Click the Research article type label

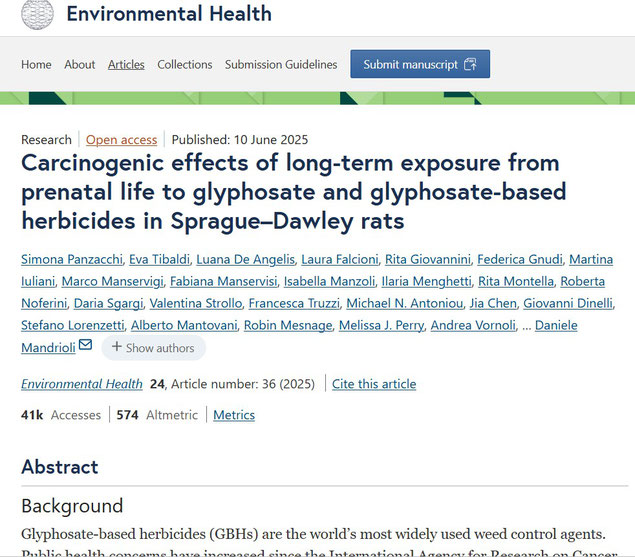(x=46, y=140)
